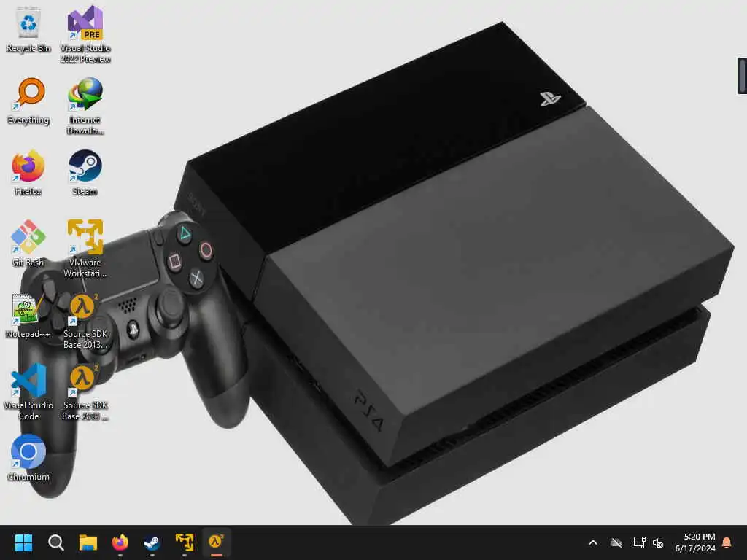Viewport: 747px width, 560px height.
Task: Switch to VMware Workstation in taskbar
Action: [x=185, y=542]
